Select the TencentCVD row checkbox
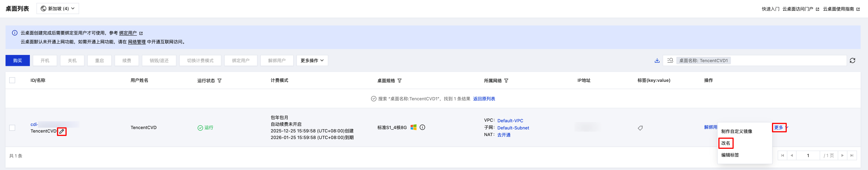The height and width of the screenshot is (170, 868). pos(12,128)
